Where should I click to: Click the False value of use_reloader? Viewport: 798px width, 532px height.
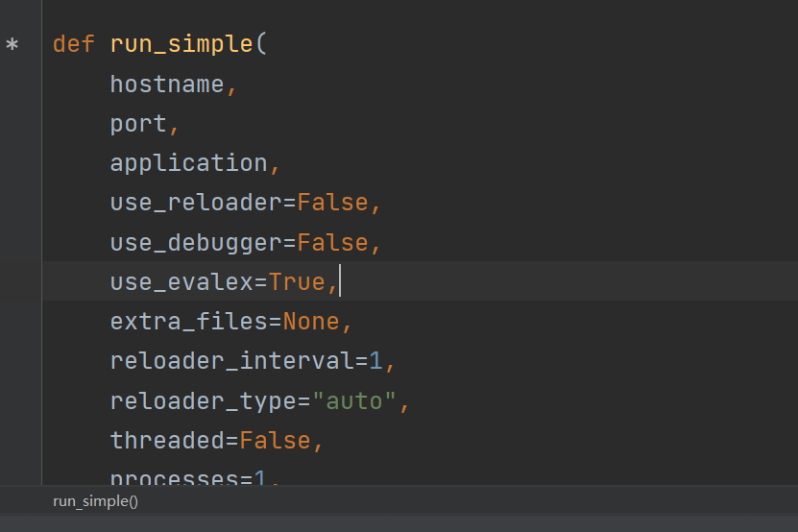point(332,203)
